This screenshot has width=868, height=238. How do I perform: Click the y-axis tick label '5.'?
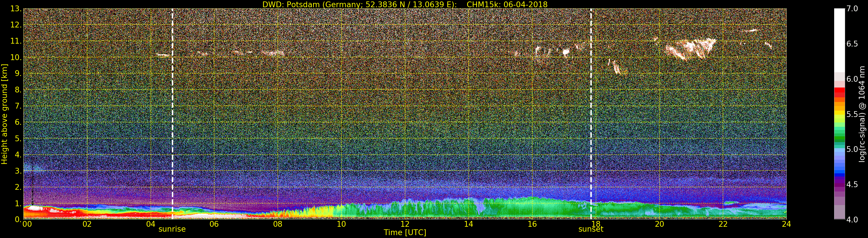(18, 138)
